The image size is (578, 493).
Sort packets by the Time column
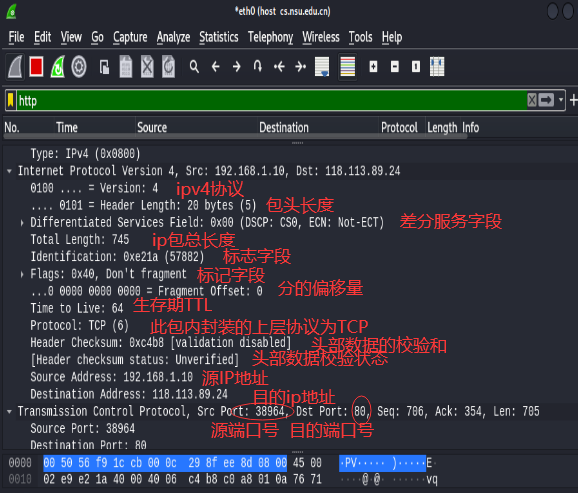(95, 128)
